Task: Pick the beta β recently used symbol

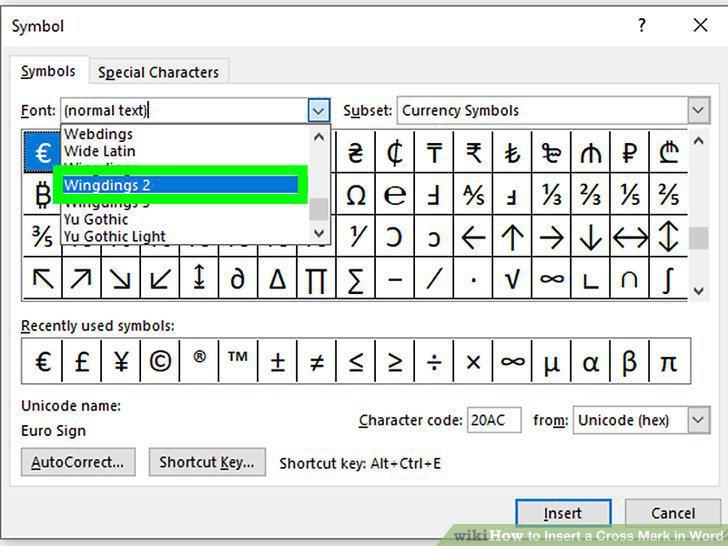Action: tap(629, 361)
